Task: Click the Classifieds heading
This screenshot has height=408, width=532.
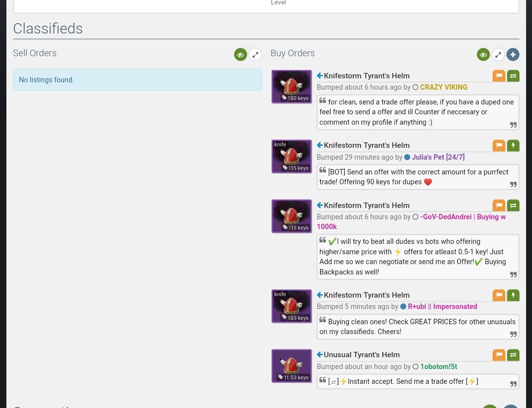Action: tap(48, 29)
